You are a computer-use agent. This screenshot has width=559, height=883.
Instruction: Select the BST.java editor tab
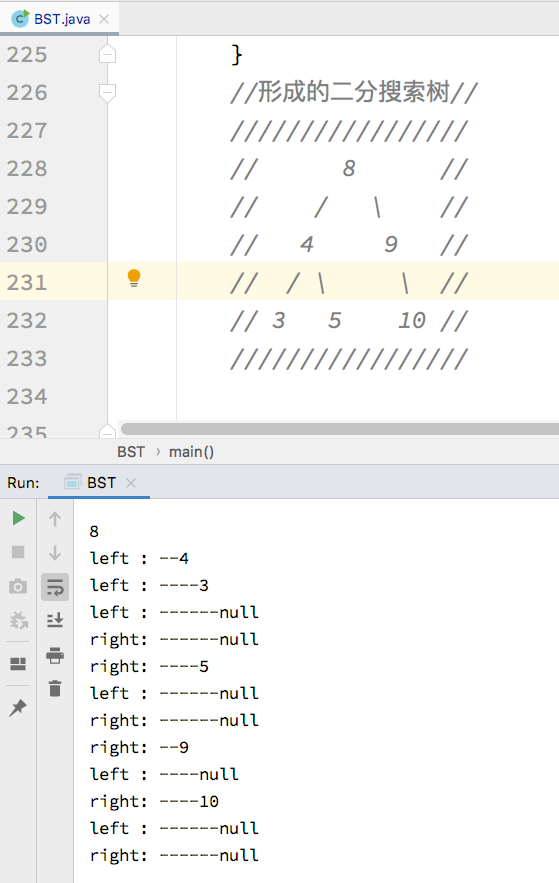(x=59, y=19)
